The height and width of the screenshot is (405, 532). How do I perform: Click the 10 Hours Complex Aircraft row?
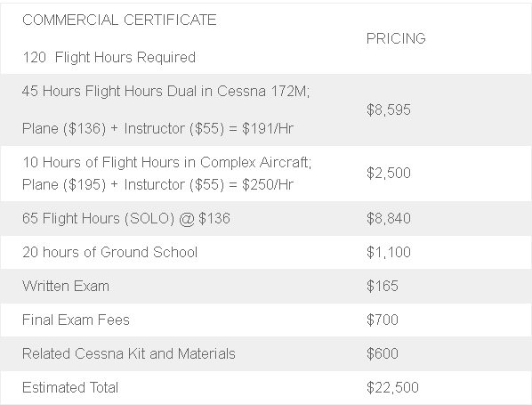[x=266, y=174]
